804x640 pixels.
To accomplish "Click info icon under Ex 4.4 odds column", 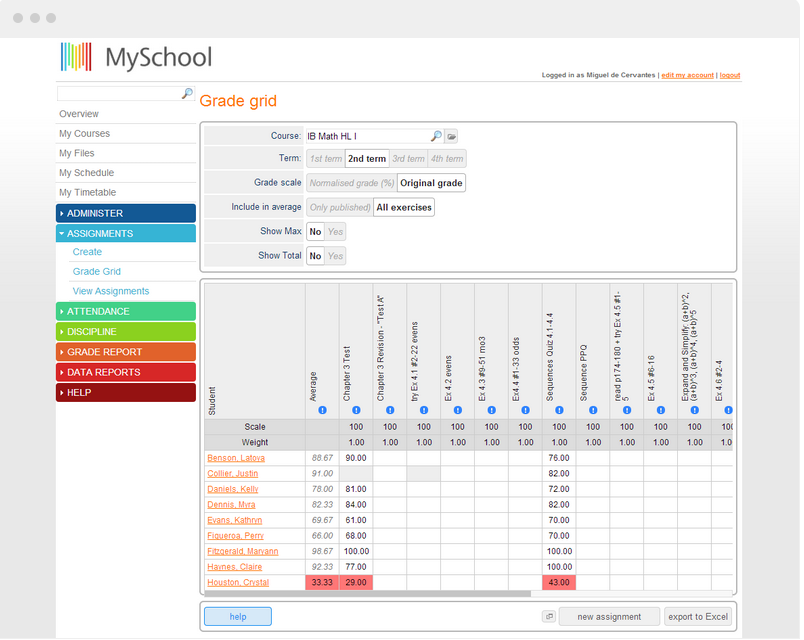I will coord(525,410).
